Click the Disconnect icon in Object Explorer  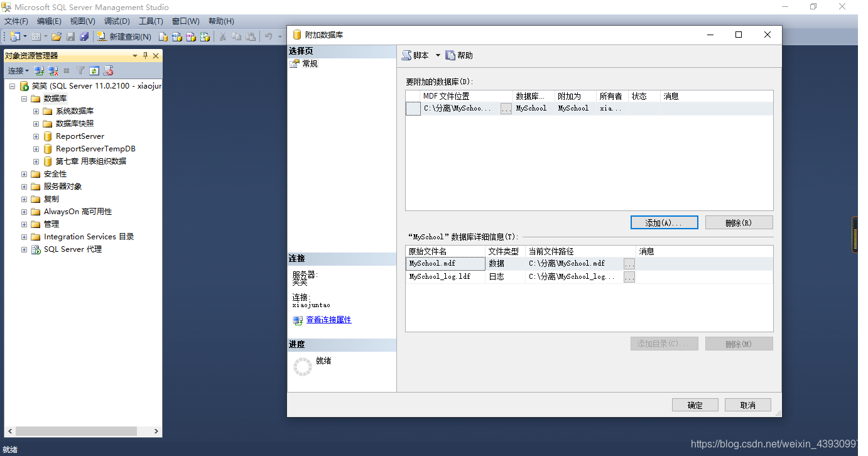(x=53, y=70)
